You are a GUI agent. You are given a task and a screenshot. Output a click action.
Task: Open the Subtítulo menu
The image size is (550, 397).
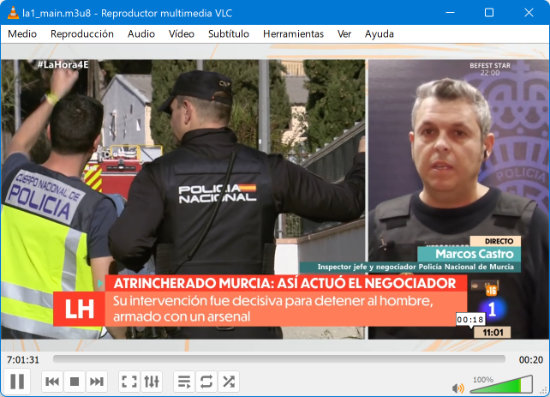click(228, 34)
